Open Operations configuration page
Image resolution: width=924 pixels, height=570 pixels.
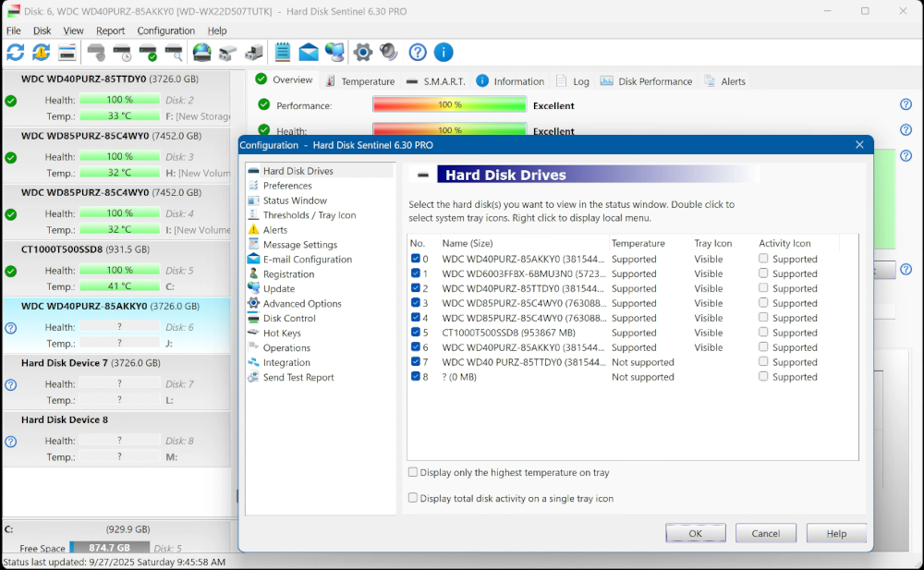(x=286, y=347)
